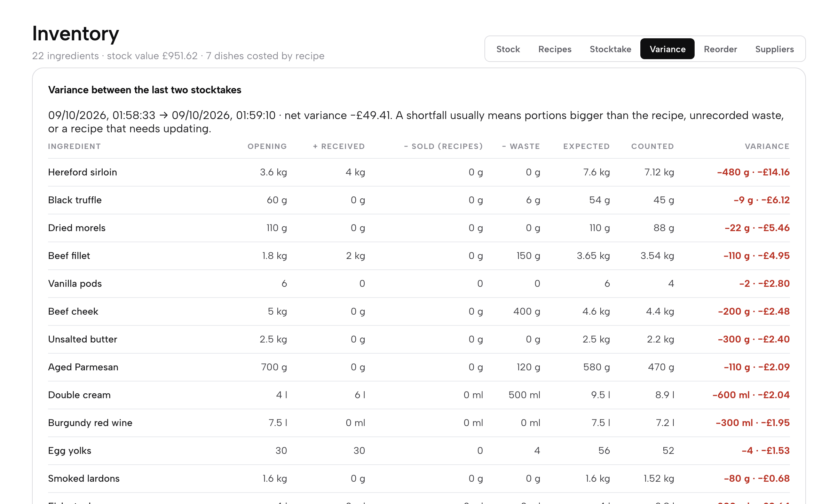
Task: Click the Expected column header
Action: pyautogui.click(x=586, y=146)
